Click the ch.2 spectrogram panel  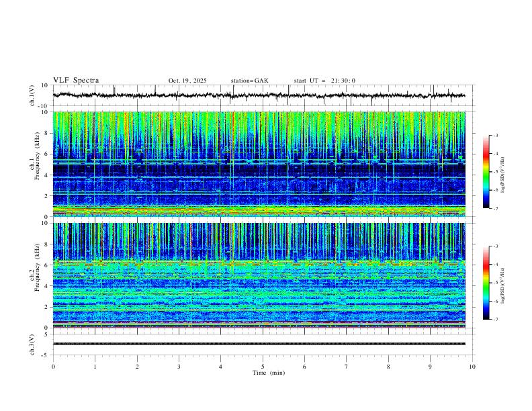[x=259, y=275]
